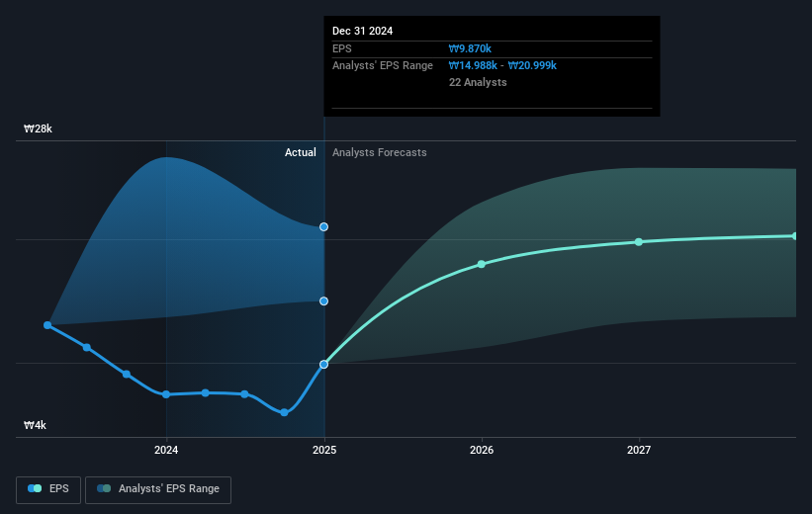Click the Analysts' EPS Range legend color icon
This screenshot has height=514, width=812.
coord(104,488)
